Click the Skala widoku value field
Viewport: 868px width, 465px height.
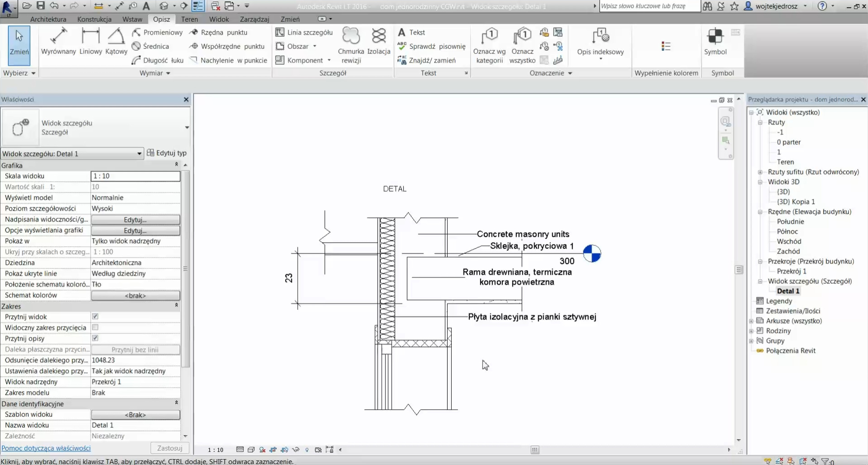point(135,176)
